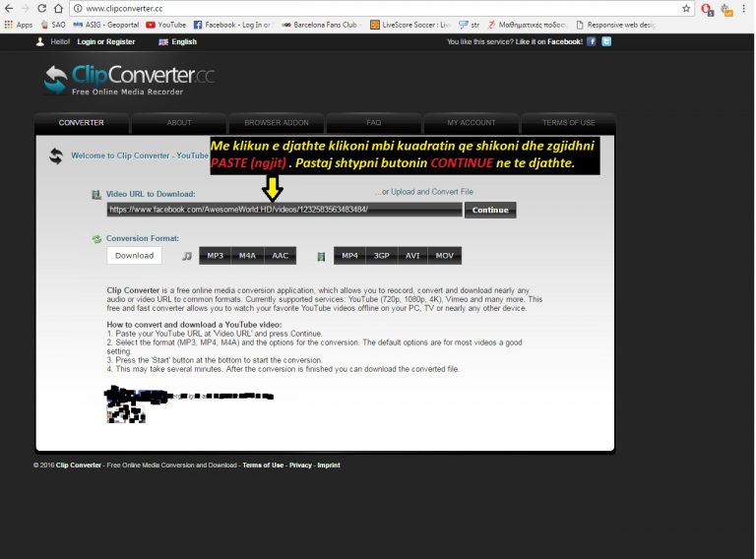The height and width of the screenshot is (559, 756).
Task: Select the CONVERTER tab
Action: [81, 123]
